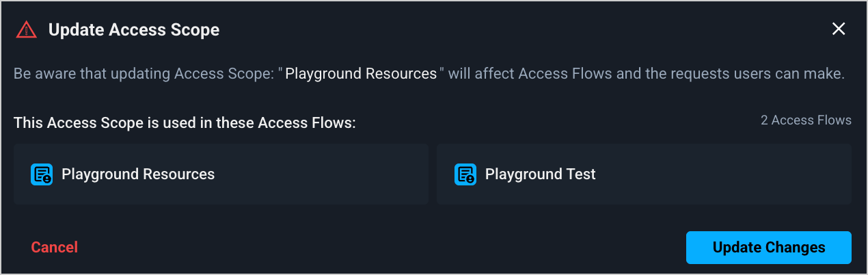
Task: Click the "Be aware that updating" warning text
Action: click(x=92, y=73)
